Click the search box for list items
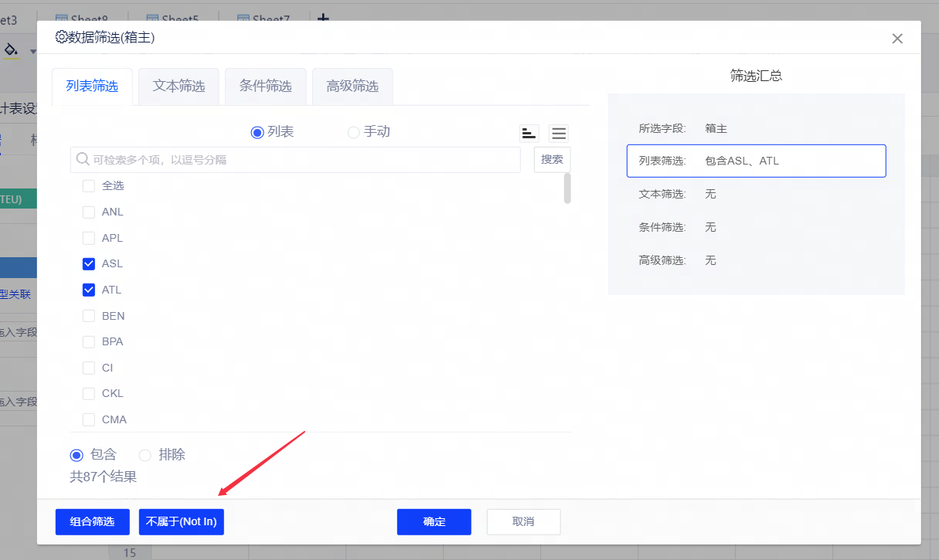The width and height of the screenshot is (939, 560). (301, 160)
